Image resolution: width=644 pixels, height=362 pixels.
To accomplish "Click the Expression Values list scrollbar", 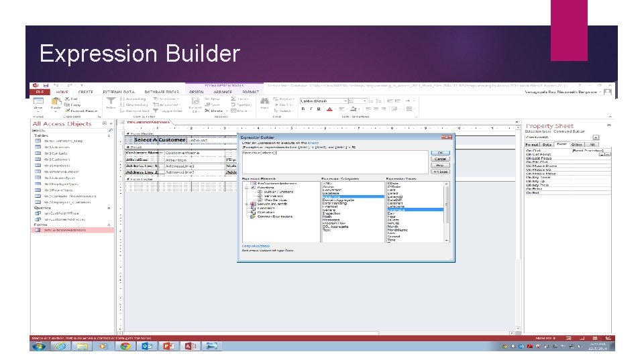I will point(447,212).
